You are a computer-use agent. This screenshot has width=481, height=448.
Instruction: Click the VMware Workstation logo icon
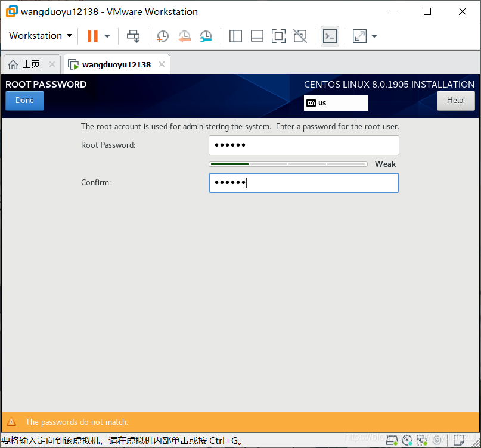point(12,11)
